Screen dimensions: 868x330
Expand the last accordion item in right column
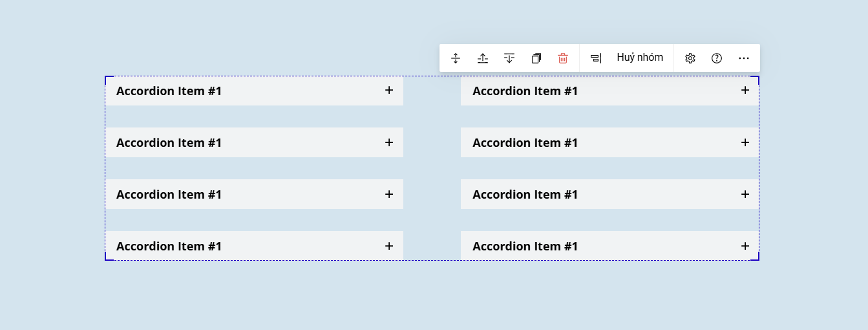tap(609, 246)
